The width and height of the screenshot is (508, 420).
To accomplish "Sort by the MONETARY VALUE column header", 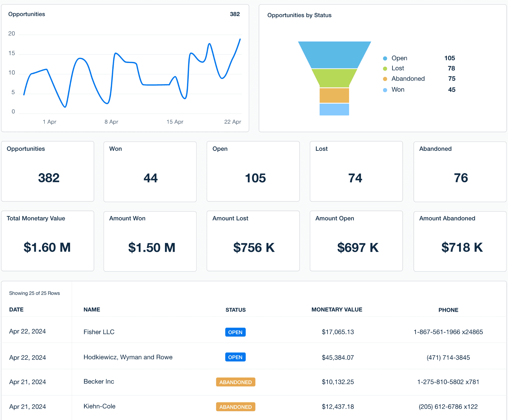I will tap(337, 310).
